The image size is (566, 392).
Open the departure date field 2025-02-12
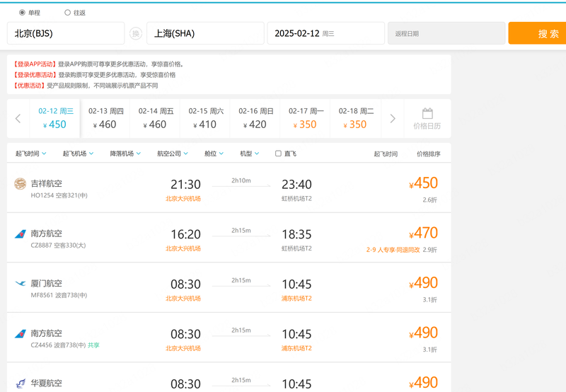tap(326, 33)
